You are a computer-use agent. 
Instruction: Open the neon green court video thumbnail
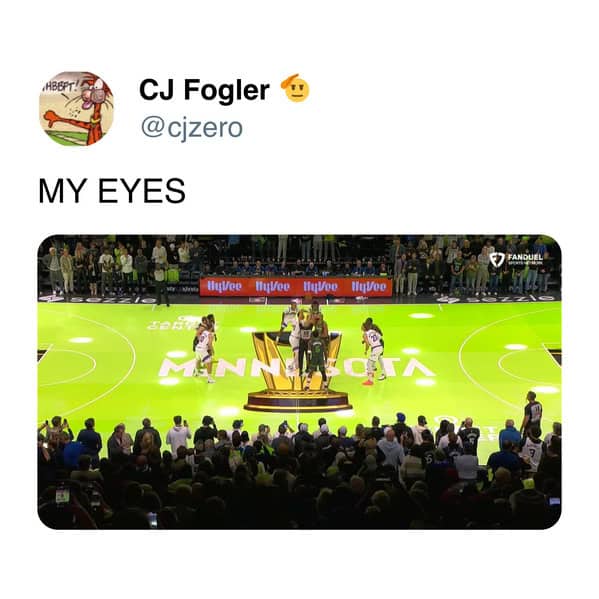click(300, 382)
